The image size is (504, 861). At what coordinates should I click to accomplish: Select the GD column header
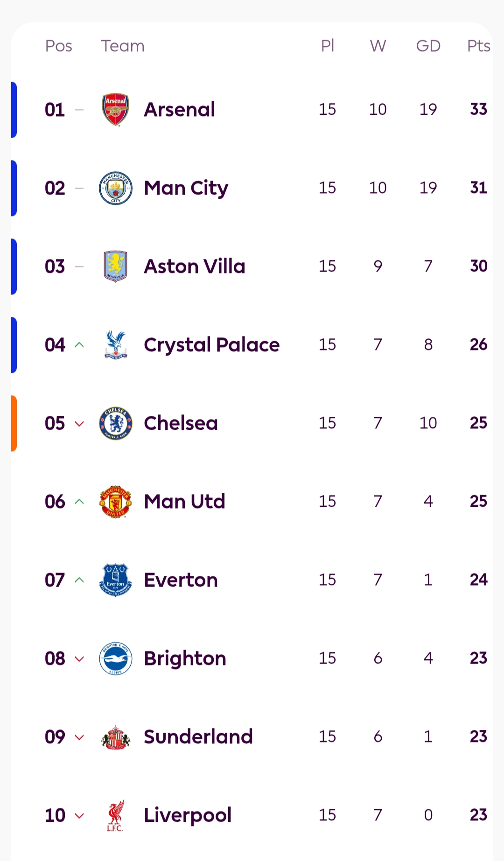(x=428, y=46)
